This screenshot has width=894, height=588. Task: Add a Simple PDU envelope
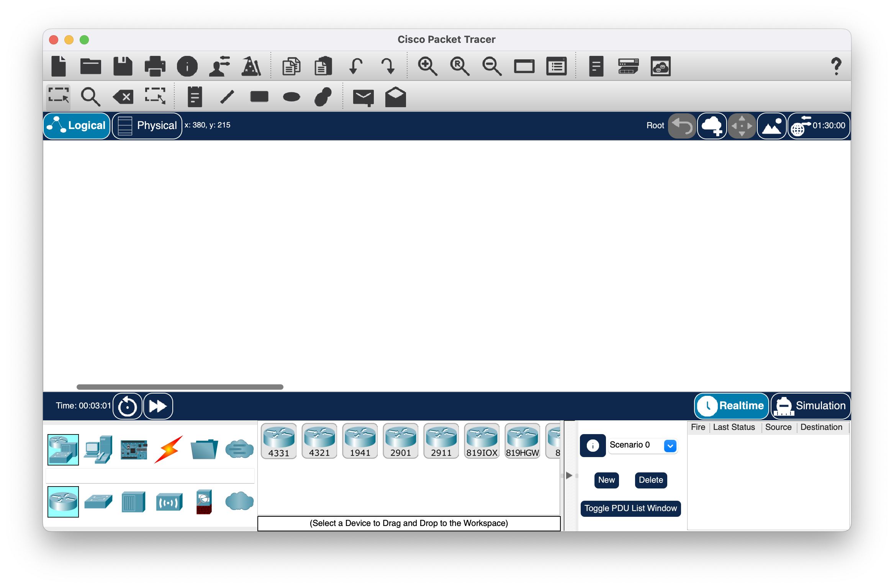(363, 98)
